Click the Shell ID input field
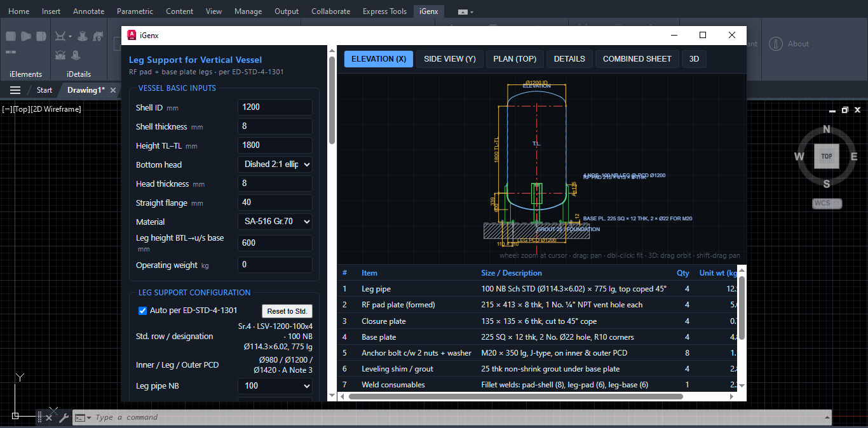The width and height of the screenshot is (868, 428). pyautogui.click(x=275, y=107)
